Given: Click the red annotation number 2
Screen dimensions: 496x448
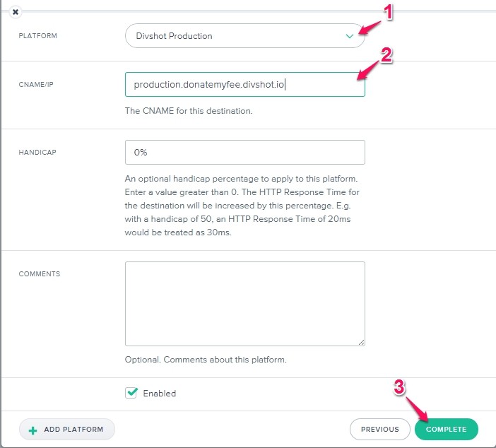Looking at the screenshot, I should 386,57.
